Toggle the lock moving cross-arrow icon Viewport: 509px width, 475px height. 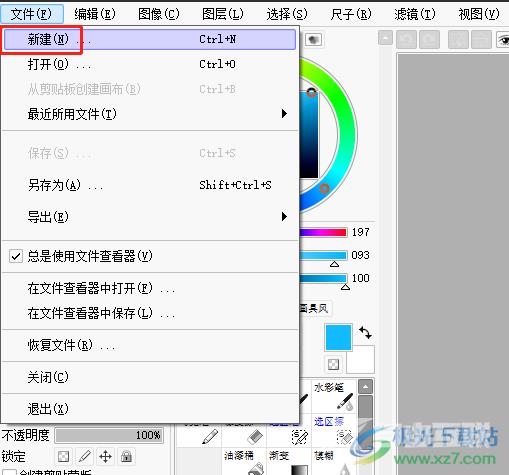pyautogui.click(x=105, y=456)
